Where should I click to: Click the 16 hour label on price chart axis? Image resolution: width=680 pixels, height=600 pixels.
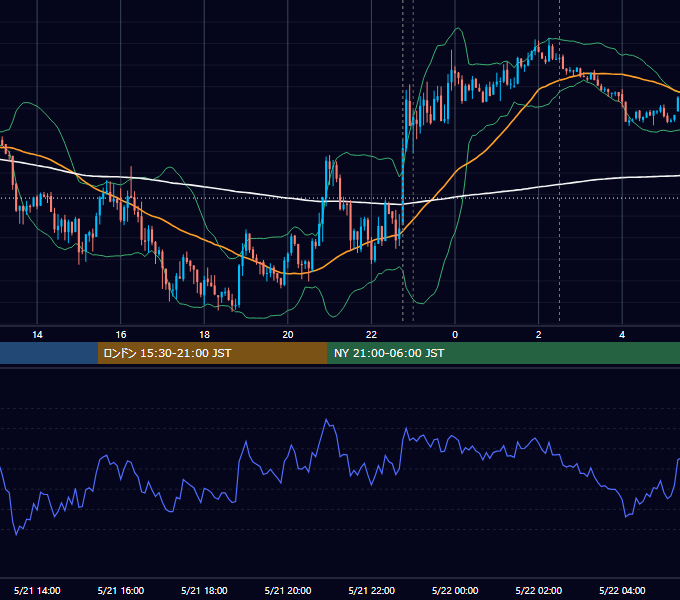point(121,335)
